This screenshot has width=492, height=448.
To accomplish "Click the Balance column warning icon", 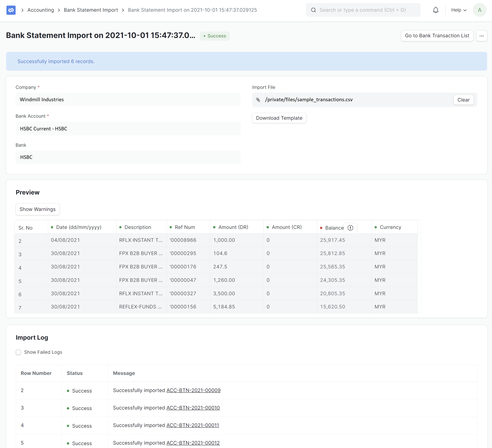I will click(x=350, y=228).
